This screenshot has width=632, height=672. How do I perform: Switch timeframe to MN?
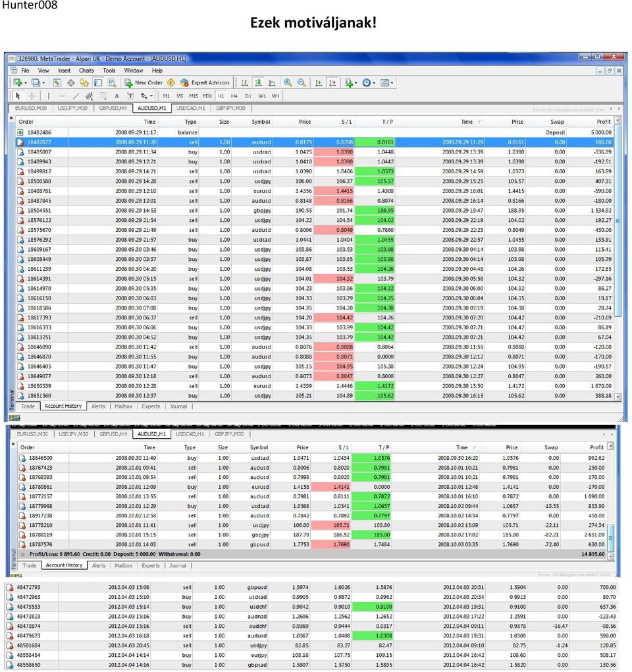(x=275, y=96)
